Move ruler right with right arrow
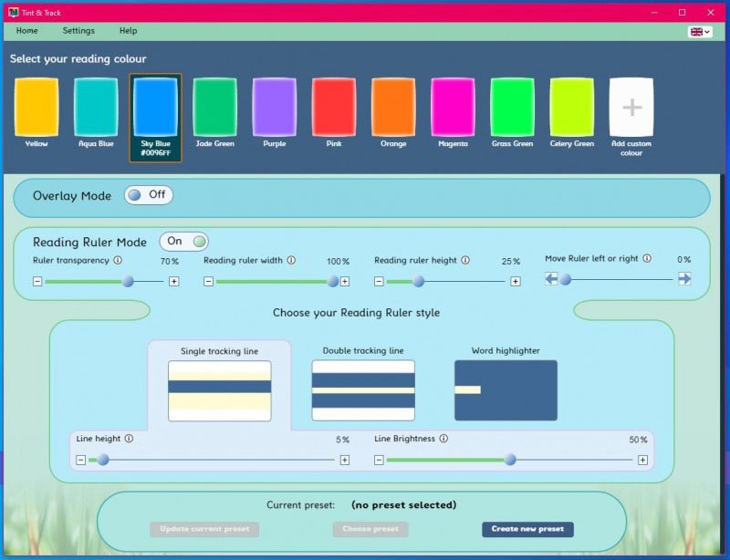The height and width of the screenshot is (560, 730). (685, 279)
